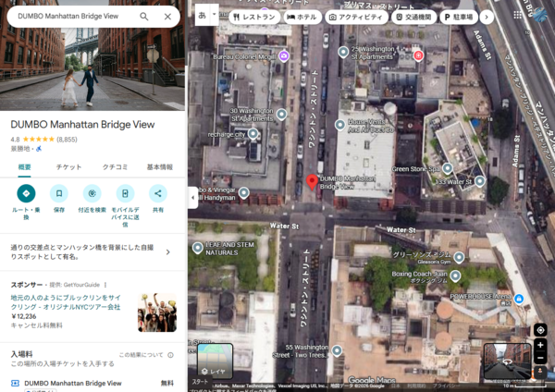
Task: Open the input language dropdown arrow
Action: coord(215,15)
